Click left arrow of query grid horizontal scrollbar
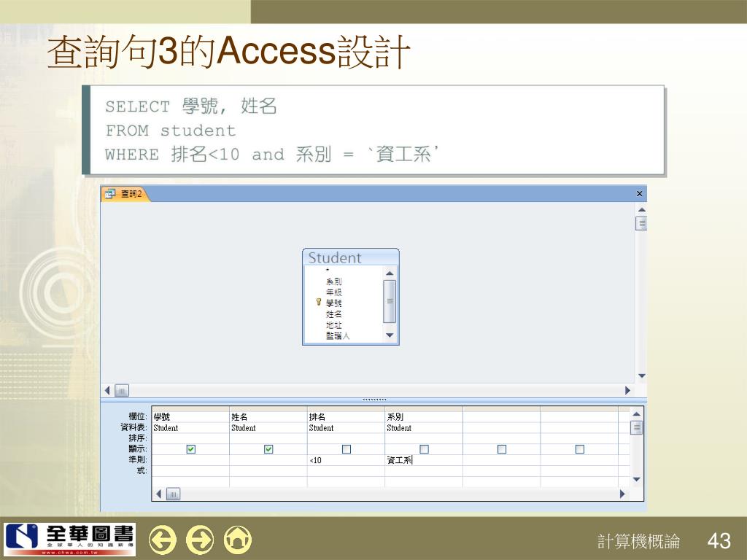 (158, 494)
